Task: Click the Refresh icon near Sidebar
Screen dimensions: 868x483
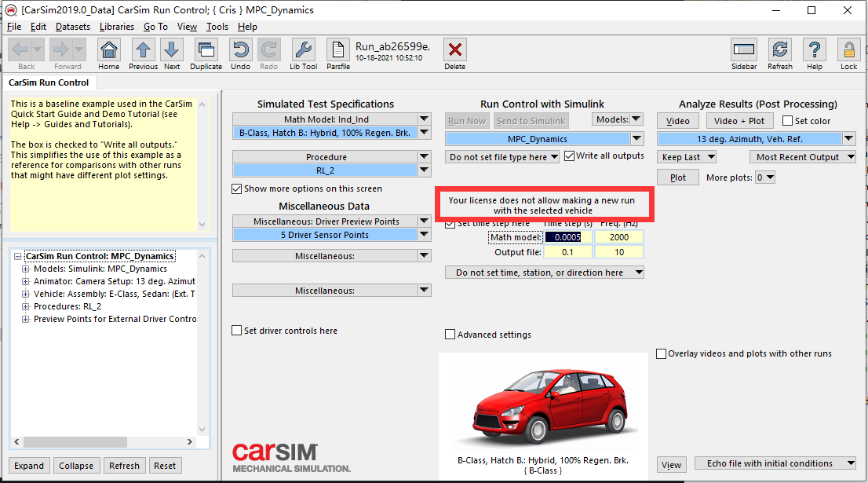Action: (x=779, y=49)
